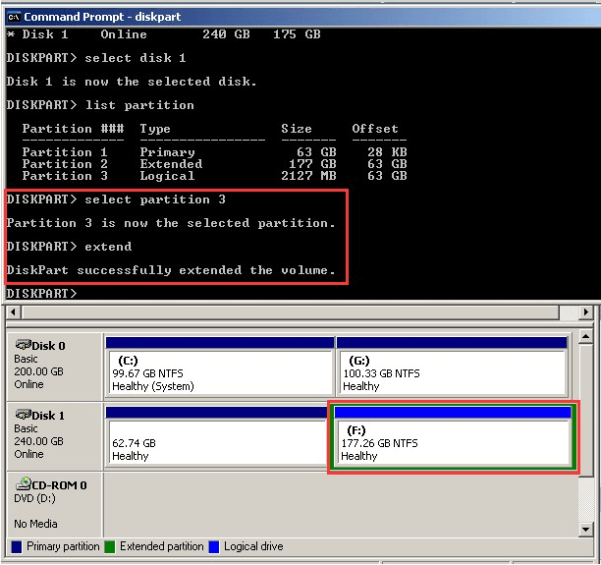Click 'Partition 3 is now the selected partition.' text
This screenshot has width=601, height=565.
click(x=171, y=223)
